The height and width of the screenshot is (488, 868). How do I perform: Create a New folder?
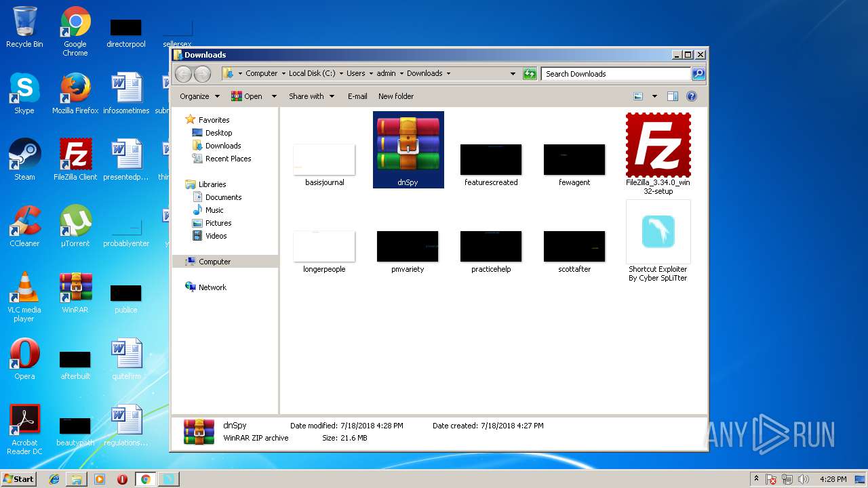pyautogui.click(x=396, y=96)
